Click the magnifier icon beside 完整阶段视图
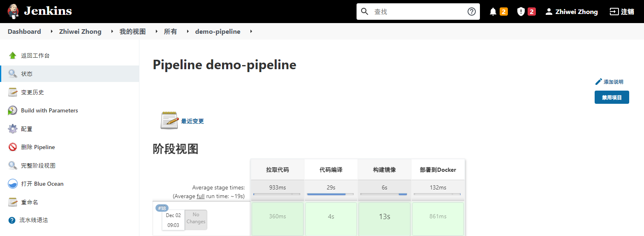 [13, 166]
